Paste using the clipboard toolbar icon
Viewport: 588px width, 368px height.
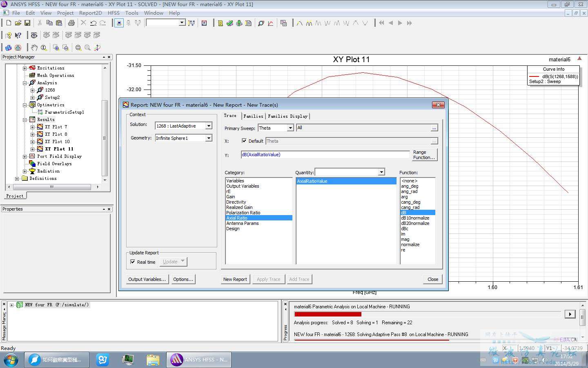(x=59, y=23)
